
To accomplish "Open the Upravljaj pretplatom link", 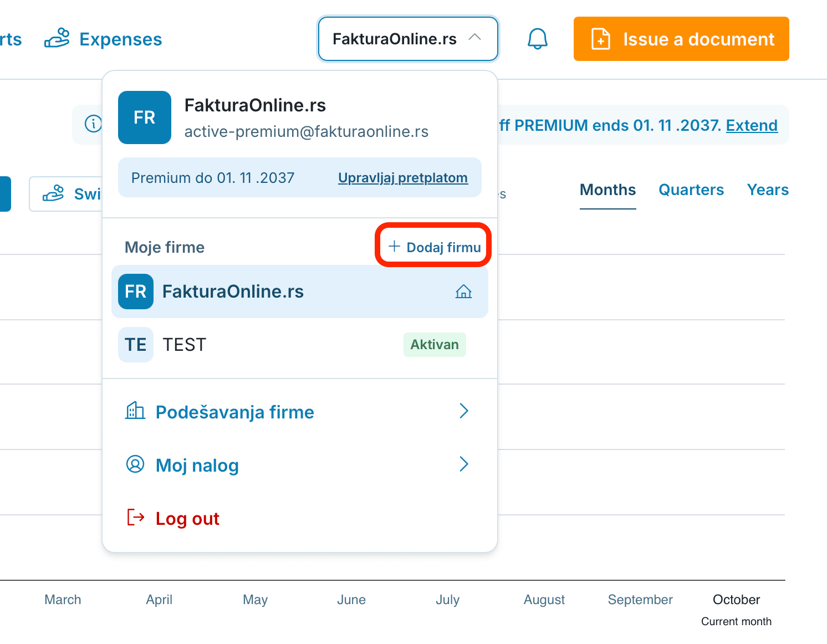I will (x=403, y=178).
